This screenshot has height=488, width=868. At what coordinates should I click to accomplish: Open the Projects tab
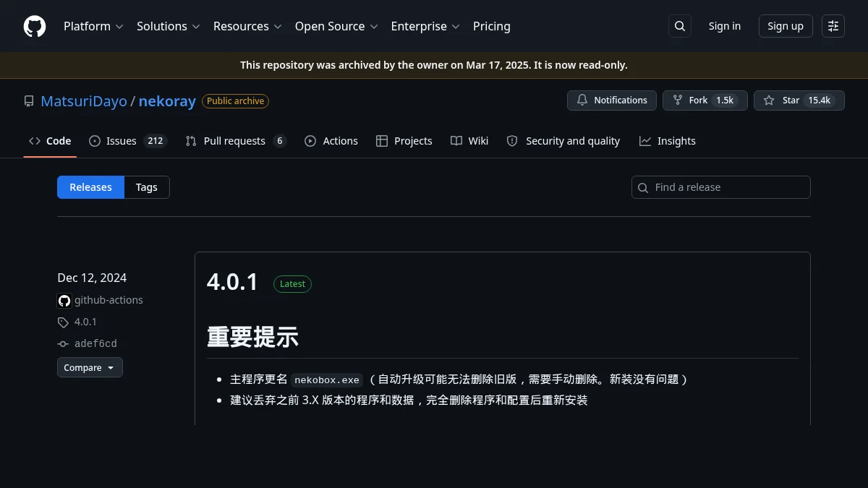(404, 141)
